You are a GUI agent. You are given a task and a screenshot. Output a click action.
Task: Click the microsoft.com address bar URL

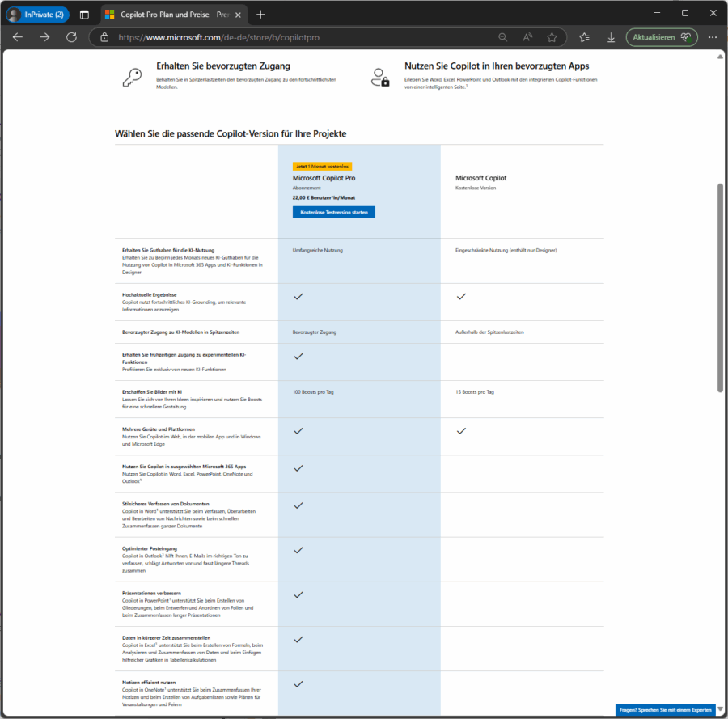(218, 37)
